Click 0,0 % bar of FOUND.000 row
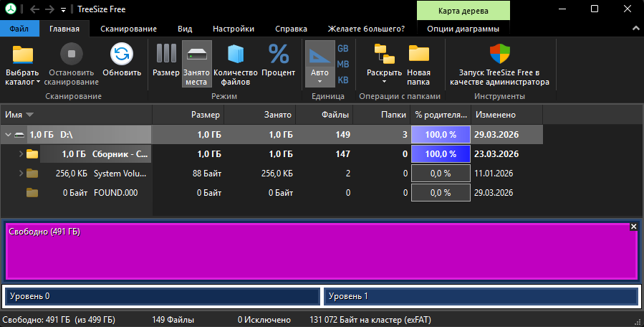 [x=441, y=192]
